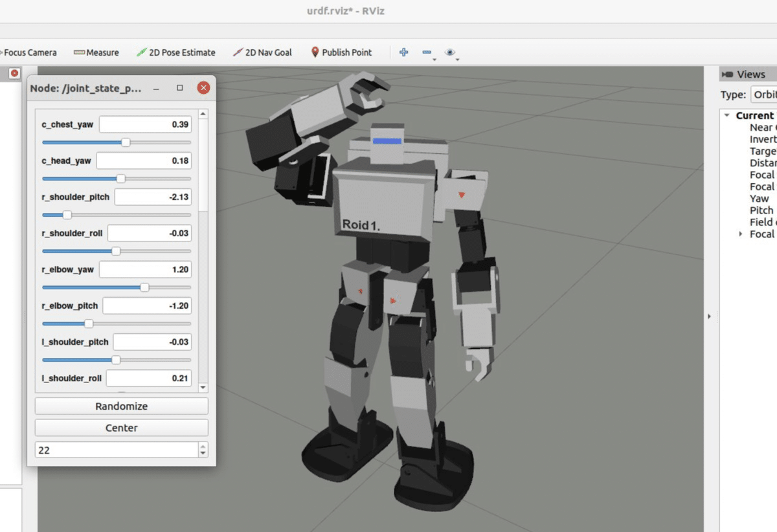Expand the Focal node's disclosure arrow

pos(741,234)
